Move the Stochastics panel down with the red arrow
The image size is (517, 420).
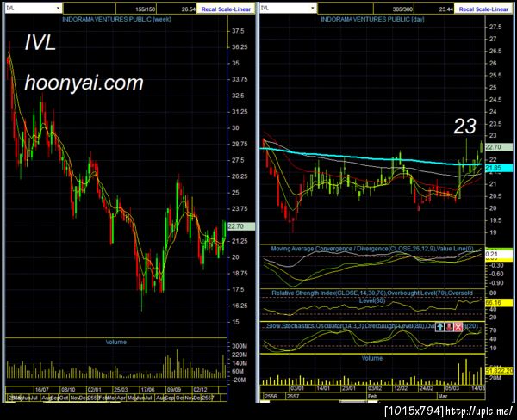pos(449,327)
